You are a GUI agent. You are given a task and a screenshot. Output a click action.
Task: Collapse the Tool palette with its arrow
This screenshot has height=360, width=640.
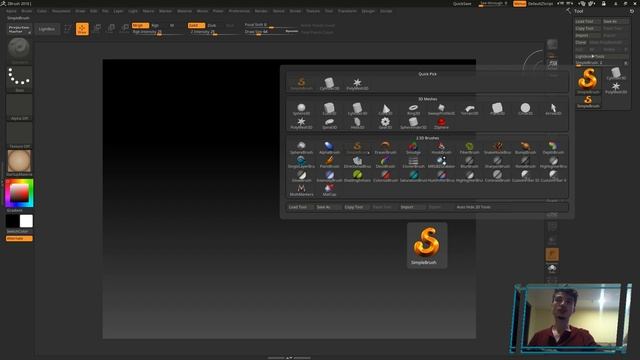click(569, 11)
